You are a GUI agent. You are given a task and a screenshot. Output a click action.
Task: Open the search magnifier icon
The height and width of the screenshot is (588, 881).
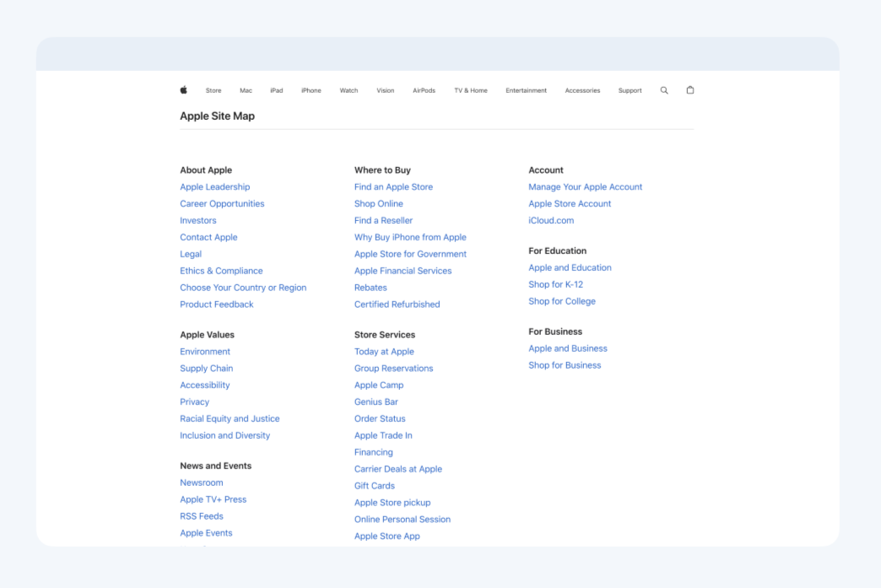[664, 90]
